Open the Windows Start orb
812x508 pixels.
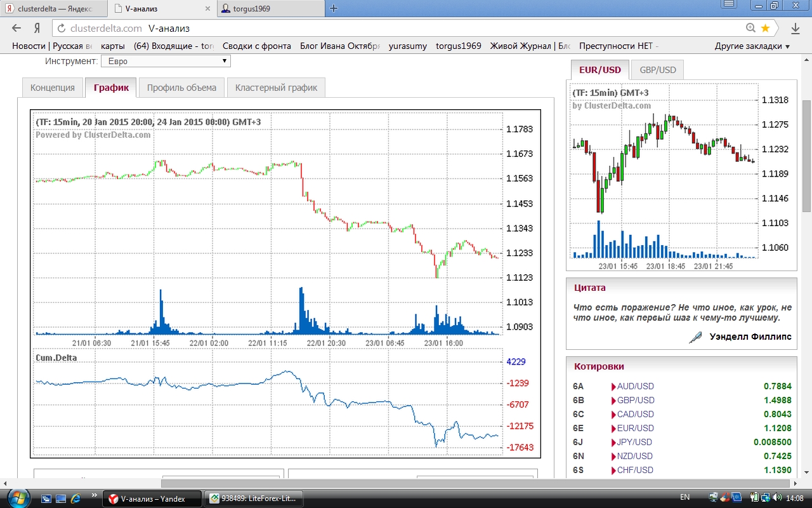(x=16, y=498)
